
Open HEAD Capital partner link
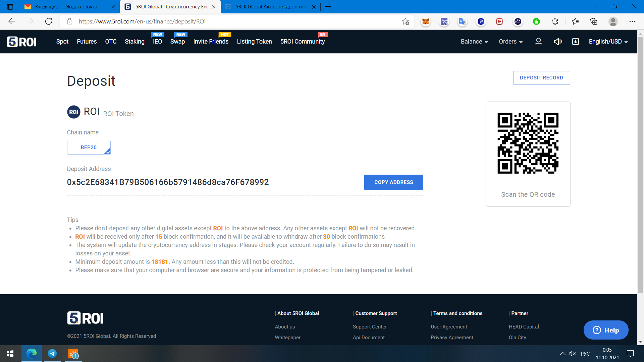click(524, 327)
